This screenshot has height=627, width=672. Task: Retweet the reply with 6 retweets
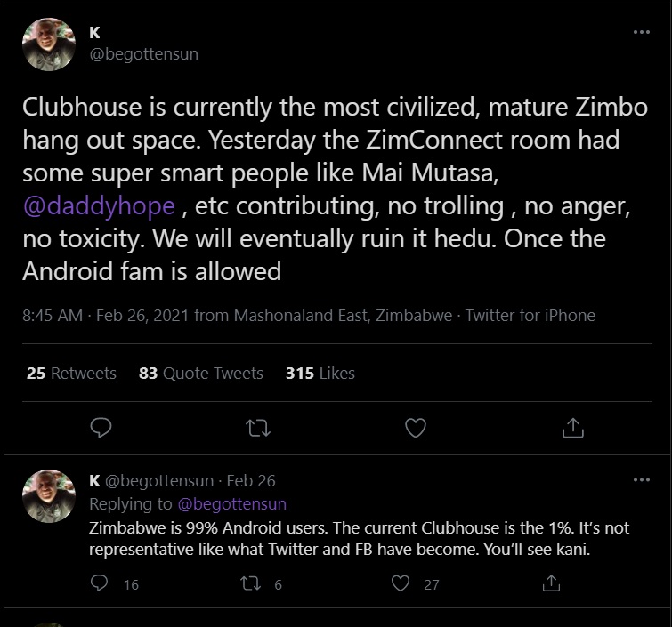click(252, 583)
